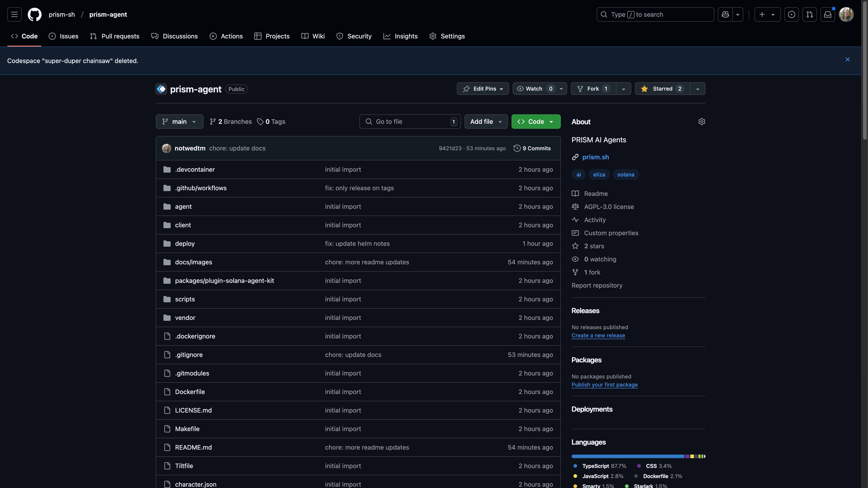Click Publish your first package link

pos(604,385)
